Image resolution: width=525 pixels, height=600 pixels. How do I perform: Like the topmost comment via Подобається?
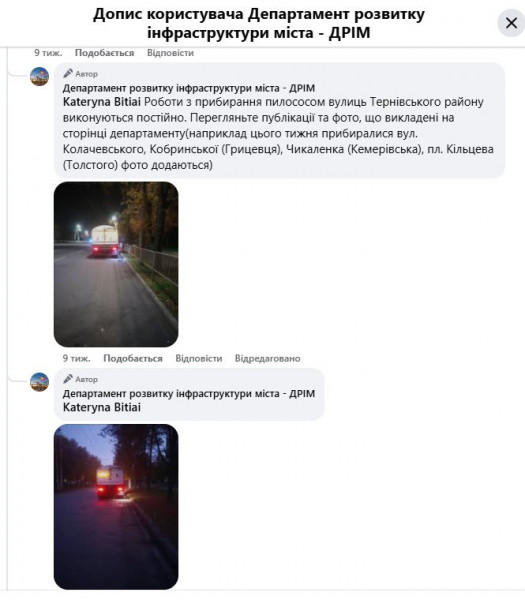(x=104, y=53)
